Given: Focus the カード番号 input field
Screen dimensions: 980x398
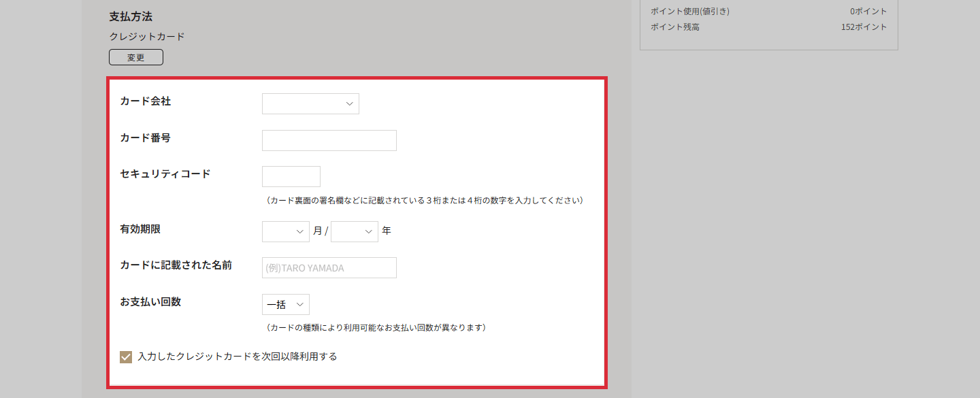Looking at the screenshot, I should pos(329,140).
